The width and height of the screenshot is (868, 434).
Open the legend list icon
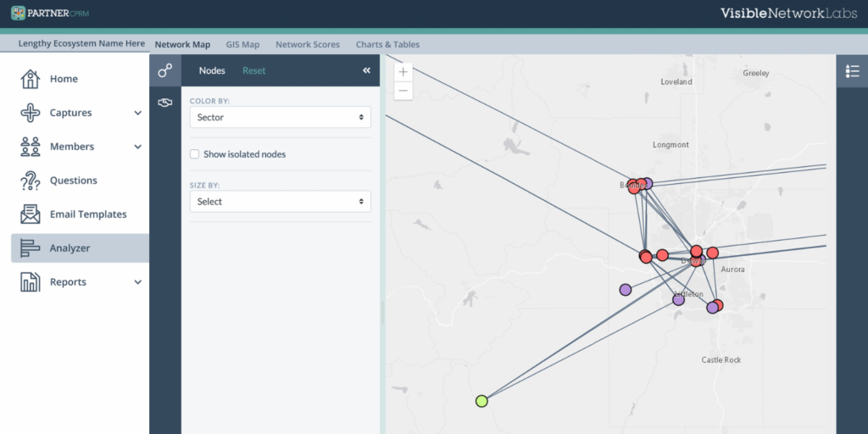[852, 71]
